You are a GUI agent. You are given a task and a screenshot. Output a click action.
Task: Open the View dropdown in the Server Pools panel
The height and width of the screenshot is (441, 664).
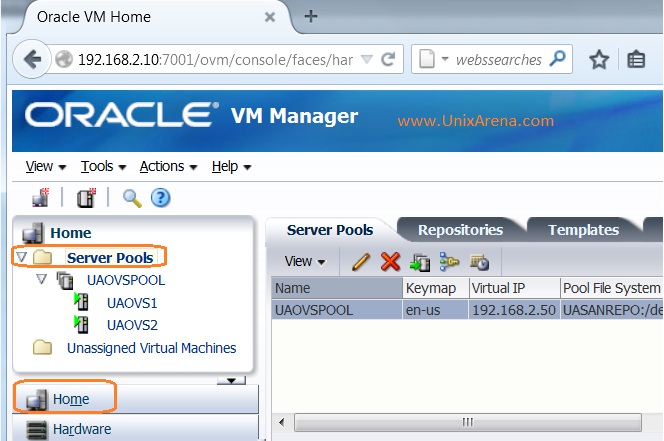coord(305,261)
